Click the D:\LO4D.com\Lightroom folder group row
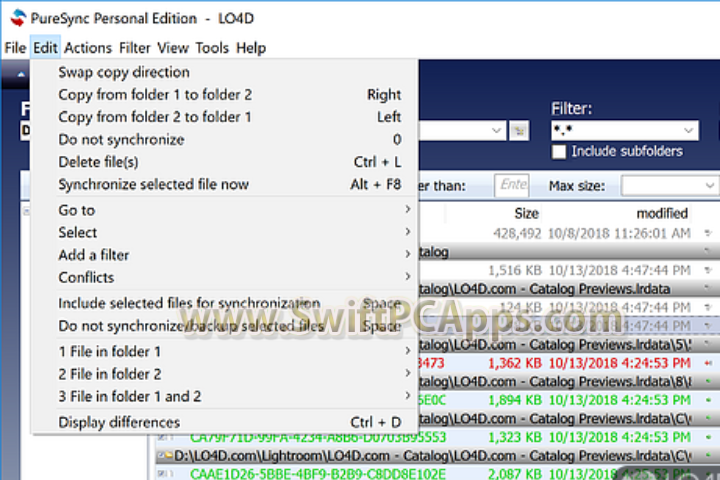 point(438,456)
